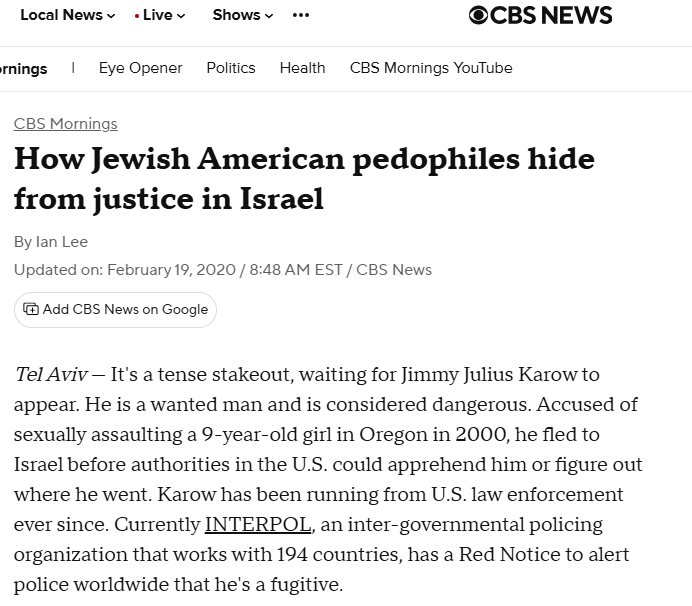The height and width of the screenshot is (606, 692).
Task: Open the Health section tab
Action: pyautogui.click(x=302, y=68)
